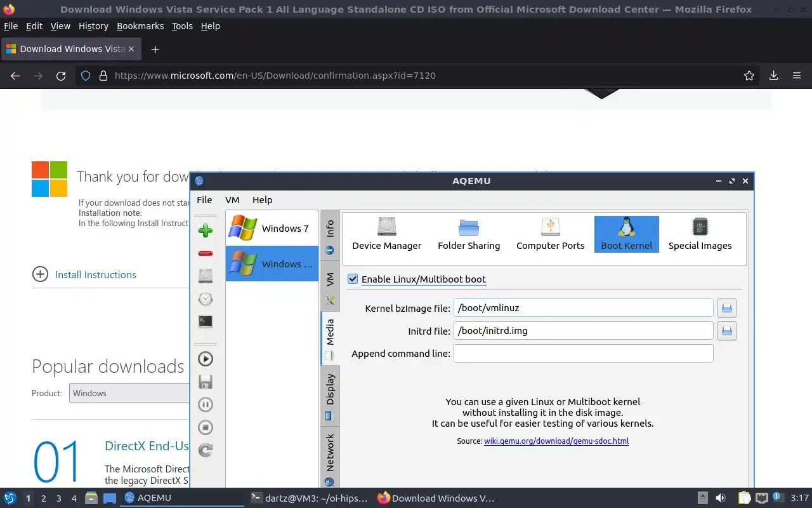This screenshot has height=508, width=812.
Task: Open the AQEMU VM menu
Action: (x=232, y=199)
